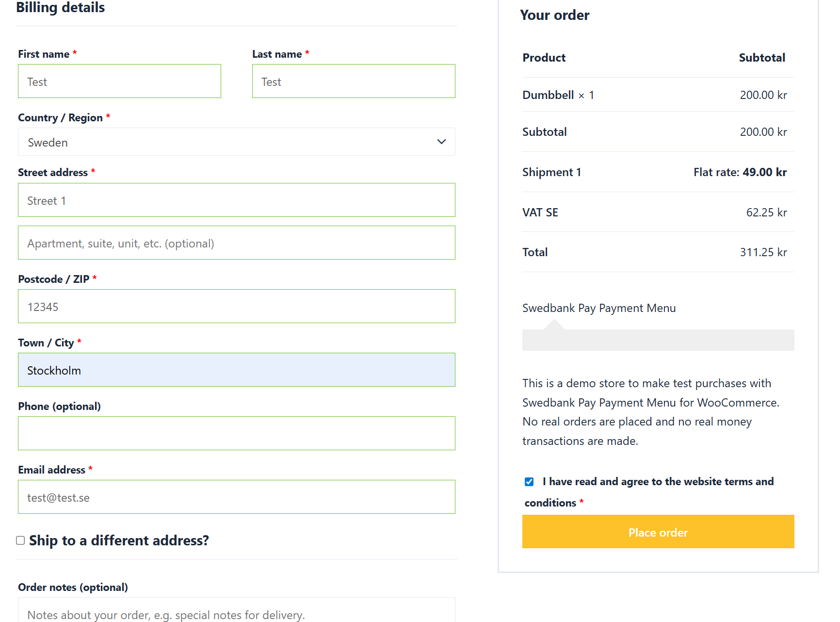The height and width of the screenshot is (622, 840).
Task: Click the Town / City field with Stockholm
Action: [236, 370]
